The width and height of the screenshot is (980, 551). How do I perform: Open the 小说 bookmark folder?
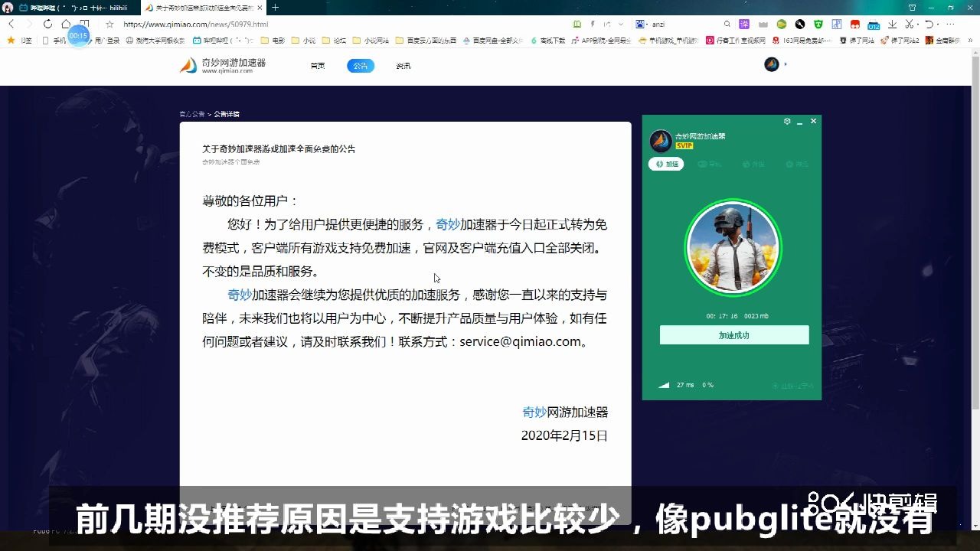[x=302, y=41]
